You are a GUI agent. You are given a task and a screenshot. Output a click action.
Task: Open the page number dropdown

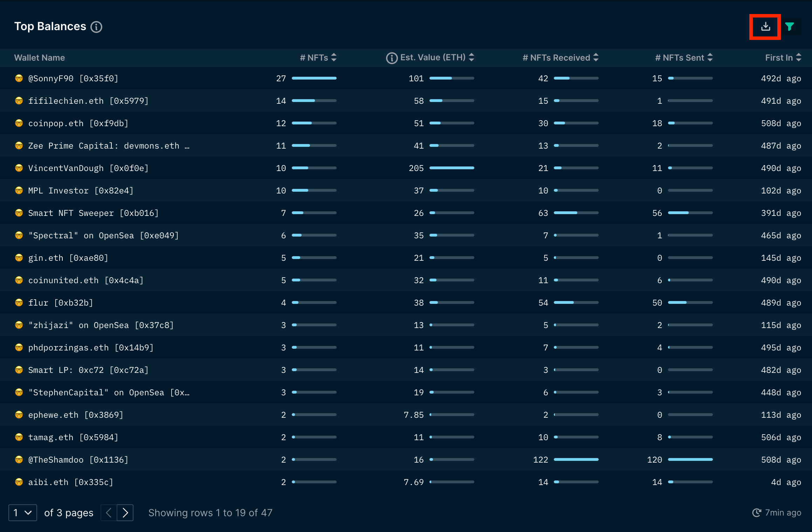coord(22,513)
